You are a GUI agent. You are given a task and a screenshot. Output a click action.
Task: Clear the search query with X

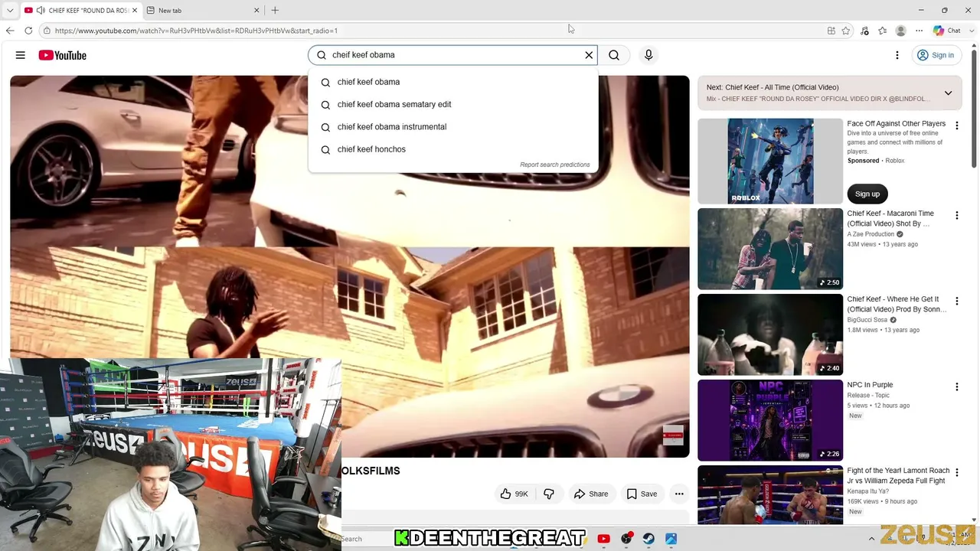click(x=589, y=55)
